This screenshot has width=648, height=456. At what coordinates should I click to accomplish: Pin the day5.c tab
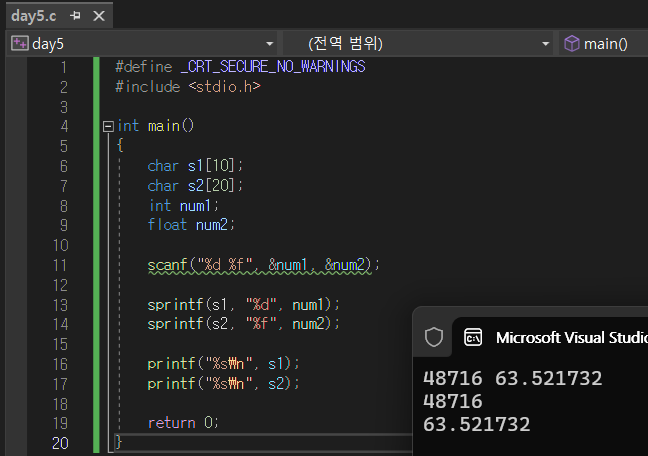pyautogui.click(x=75, y=16)
